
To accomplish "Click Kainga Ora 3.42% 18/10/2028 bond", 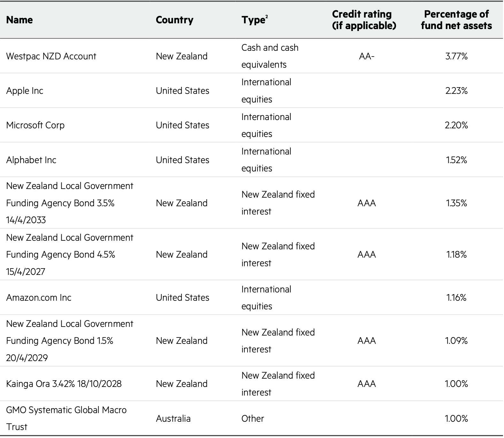I will click(x=64, y=384).
